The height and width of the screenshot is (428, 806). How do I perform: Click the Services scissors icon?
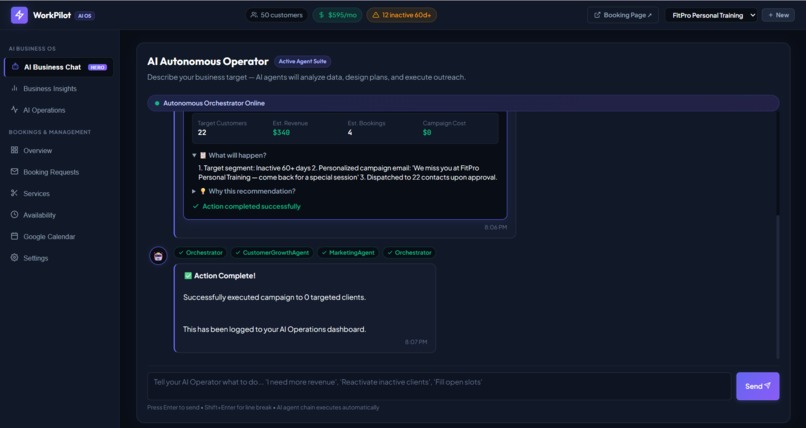pos(14,193)
